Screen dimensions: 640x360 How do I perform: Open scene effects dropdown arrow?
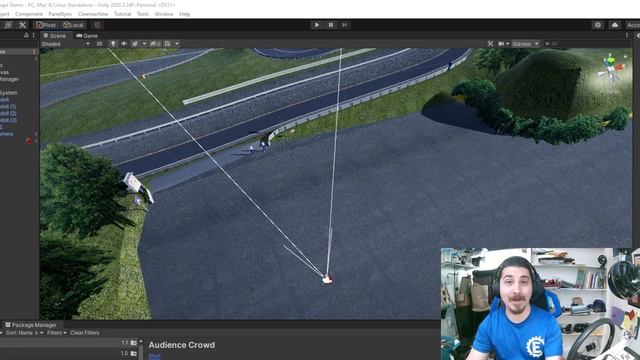pos(144,44)
